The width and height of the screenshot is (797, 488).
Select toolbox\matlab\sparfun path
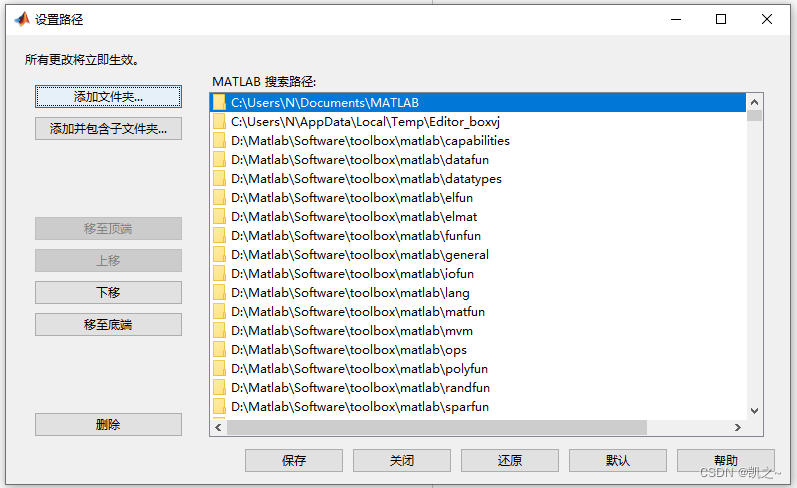(478, 407)
